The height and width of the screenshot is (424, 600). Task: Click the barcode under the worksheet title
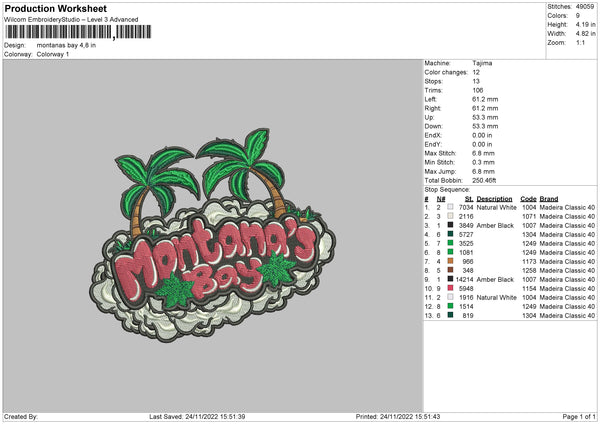pos(78,32)
